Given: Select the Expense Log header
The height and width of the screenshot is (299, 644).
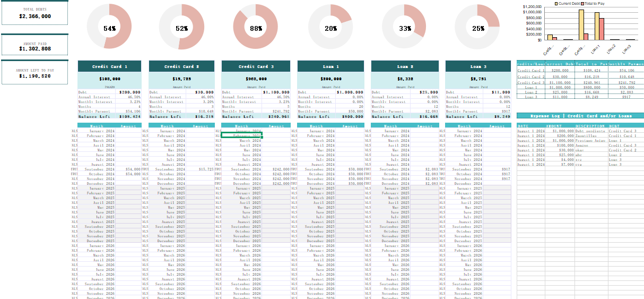Looking at the screenshot, I should (x=581, y=115).
